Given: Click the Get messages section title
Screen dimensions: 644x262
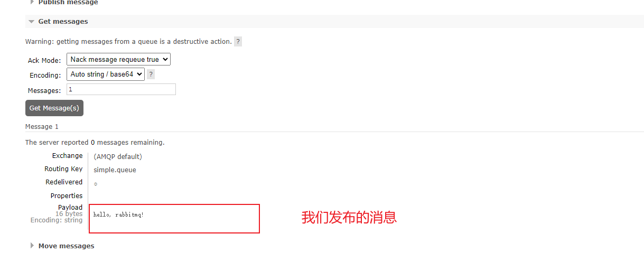Looking at the screenshot, I should click(63, 22).
